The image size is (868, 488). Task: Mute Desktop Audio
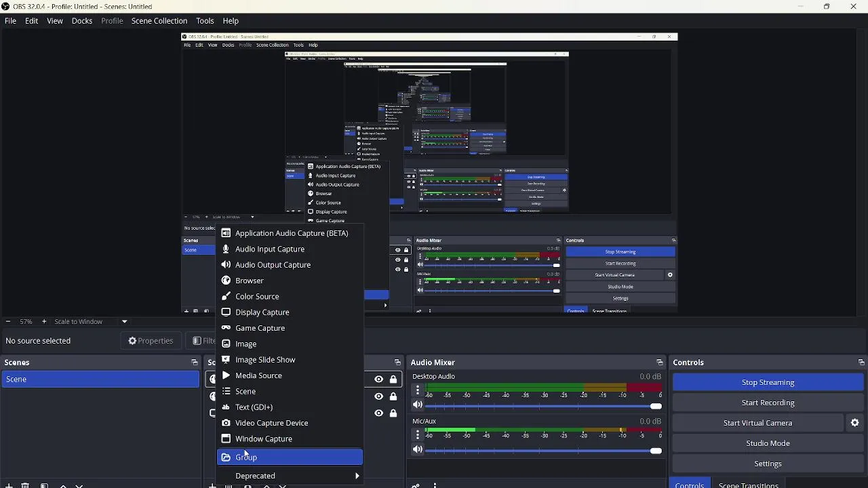pos(418,405)
